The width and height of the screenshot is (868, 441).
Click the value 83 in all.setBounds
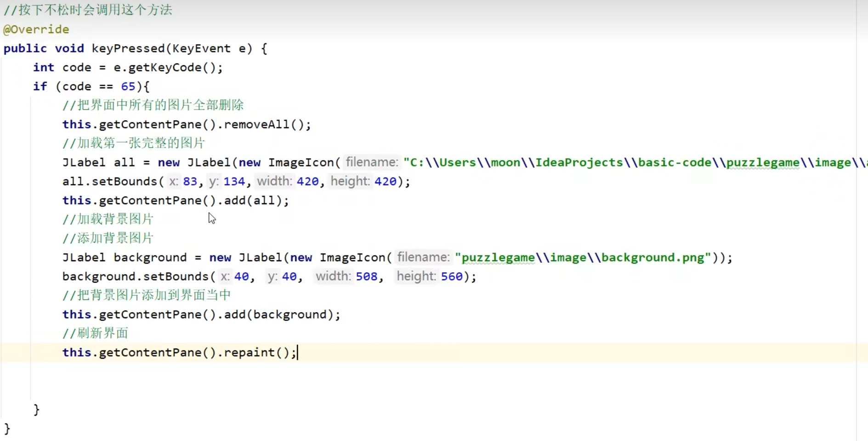190,182
